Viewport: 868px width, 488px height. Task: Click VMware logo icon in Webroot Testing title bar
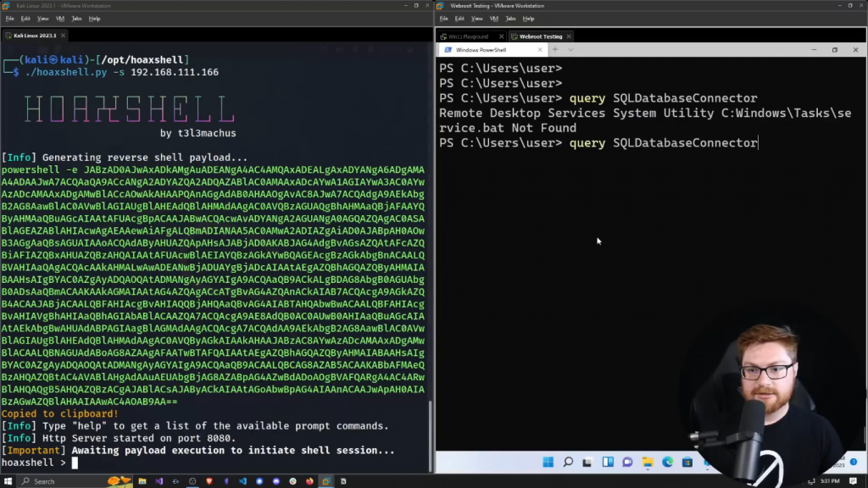coord(441,6)
